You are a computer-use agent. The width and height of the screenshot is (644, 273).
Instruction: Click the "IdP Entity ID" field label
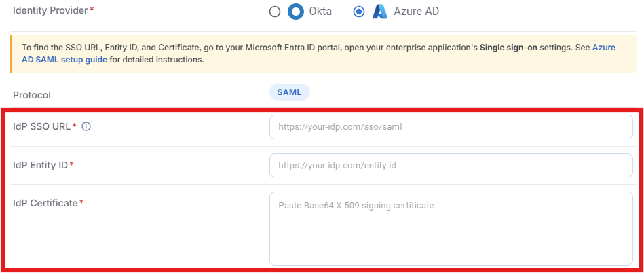tap(40, 165)
